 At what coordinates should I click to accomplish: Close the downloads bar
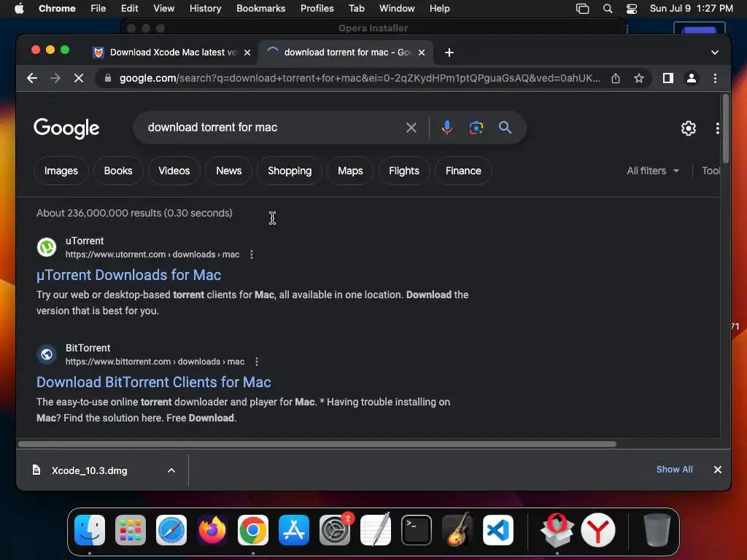(x=718, y=470)
